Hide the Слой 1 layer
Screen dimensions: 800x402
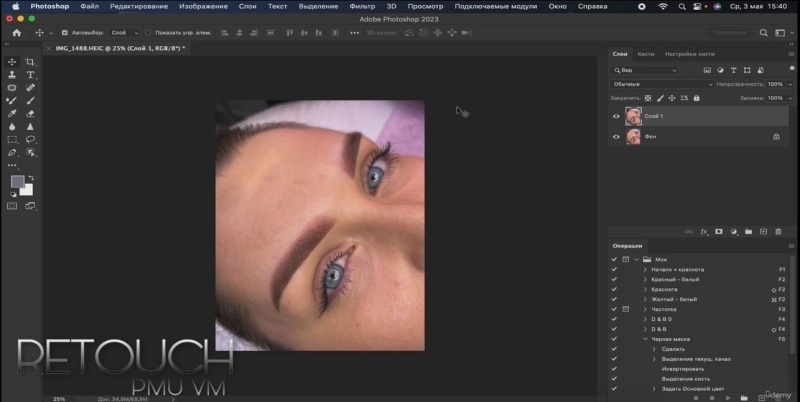(616, 117)
